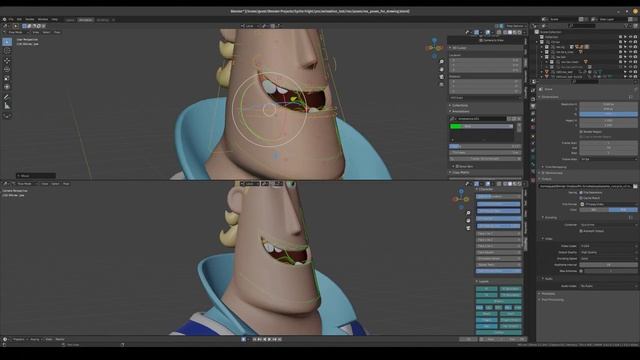Select BW color mode button
This screenshot has width=640, height=360.
[x=594, y=210]
